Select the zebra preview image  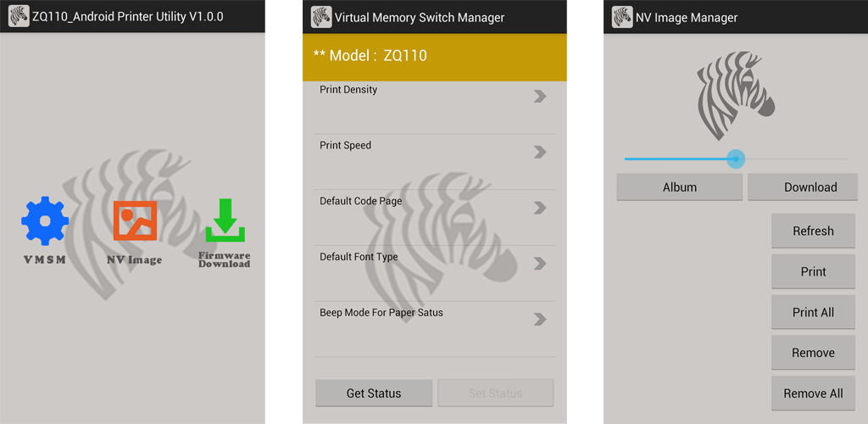[x=736, y=96]
